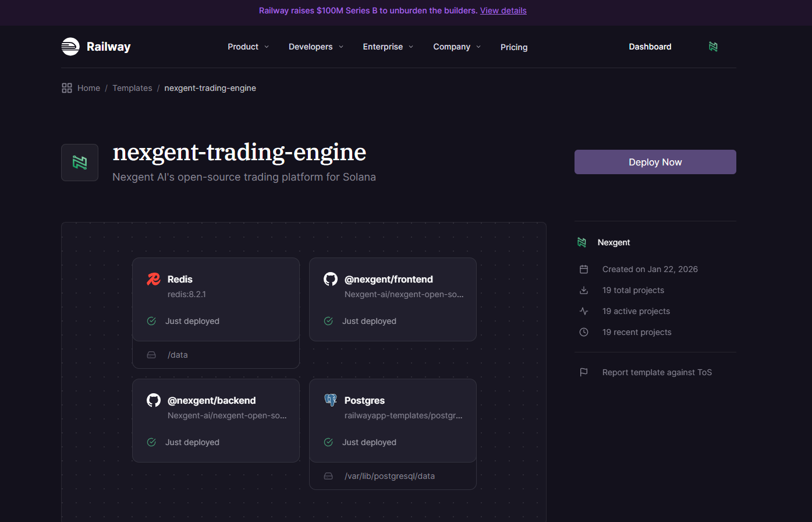Screen dimensions: 812x522
Task: Click the Nexgent icon in the top navigation bar
Action: click(713, 46)
